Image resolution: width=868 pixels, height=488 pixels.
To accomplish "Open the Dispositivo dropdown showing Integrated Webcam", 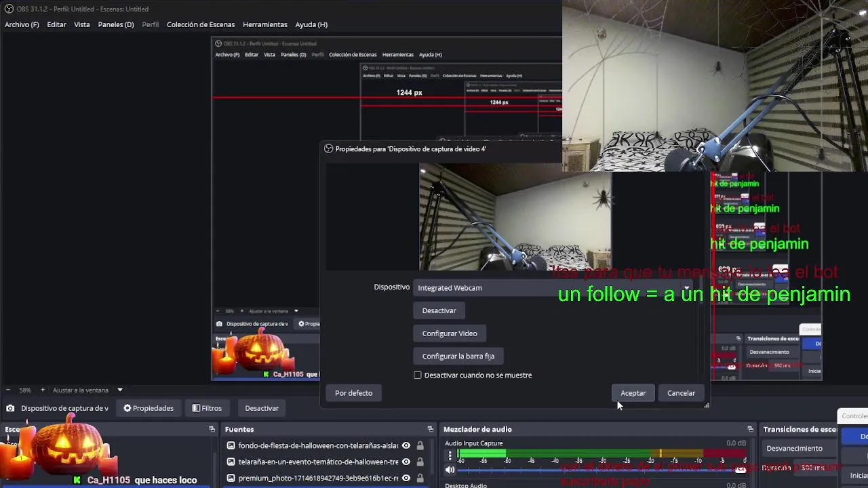I will [554, 288].
